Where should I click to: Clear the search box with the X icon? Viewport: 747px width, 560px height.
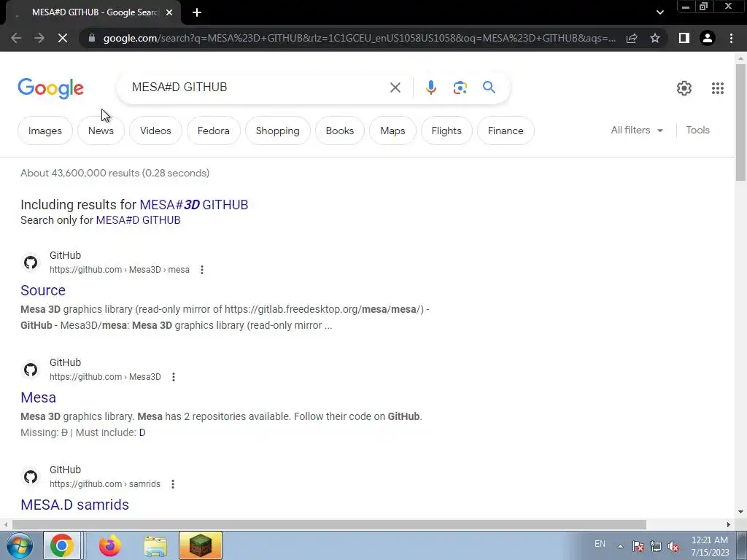[395, 87]
